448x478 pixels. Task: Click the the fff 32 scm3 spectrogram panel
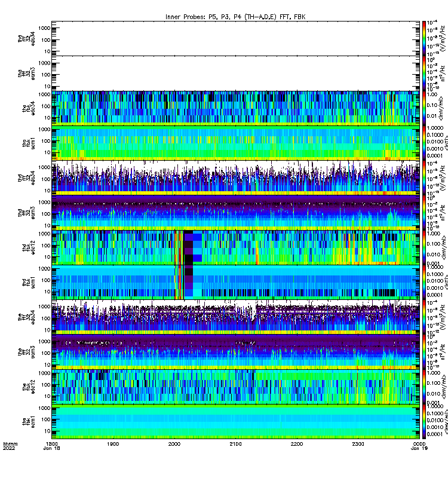[x=235, y=352]
